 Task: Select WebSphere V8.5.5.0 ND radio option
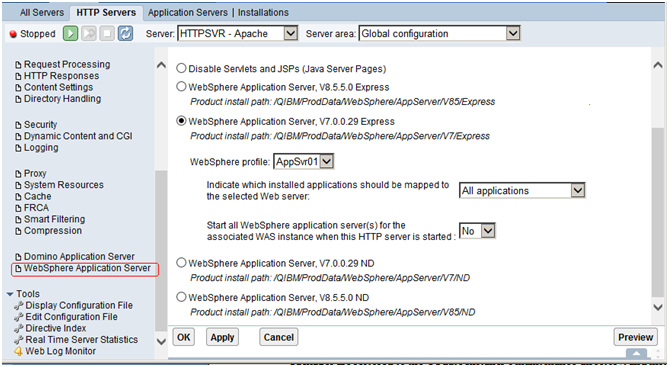pyautogui.click(x=181, y=297)
